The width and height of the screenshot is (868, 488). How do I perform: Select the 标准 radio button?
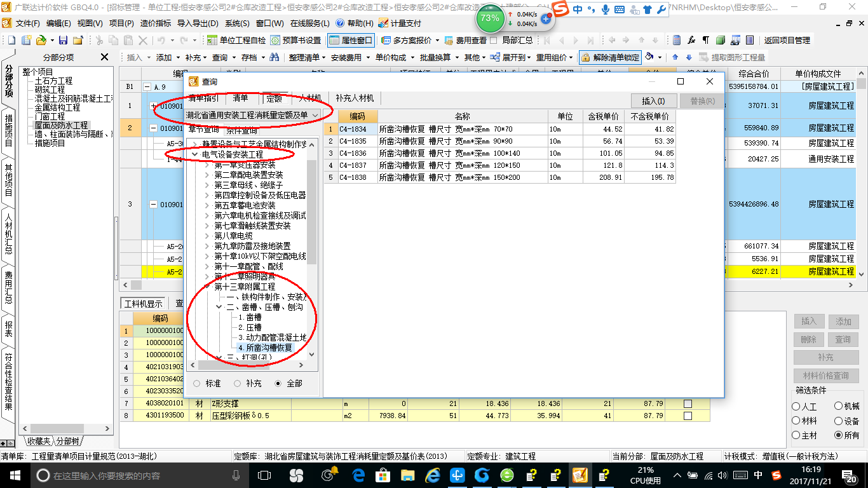(x=196, y=384)
